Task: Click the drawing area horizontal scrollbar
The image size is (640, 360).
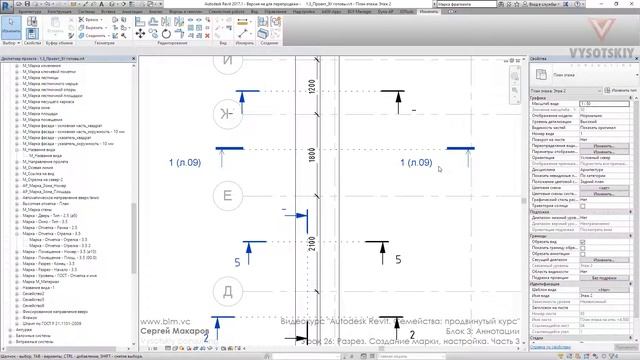Action: pos(382,349)
